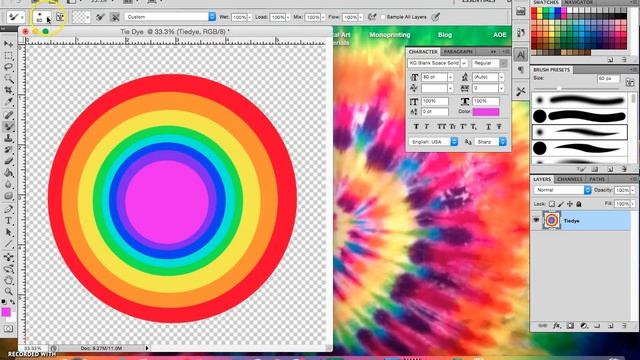Click AOE link in browser window

pyautogui.click(x=500, y=35)
